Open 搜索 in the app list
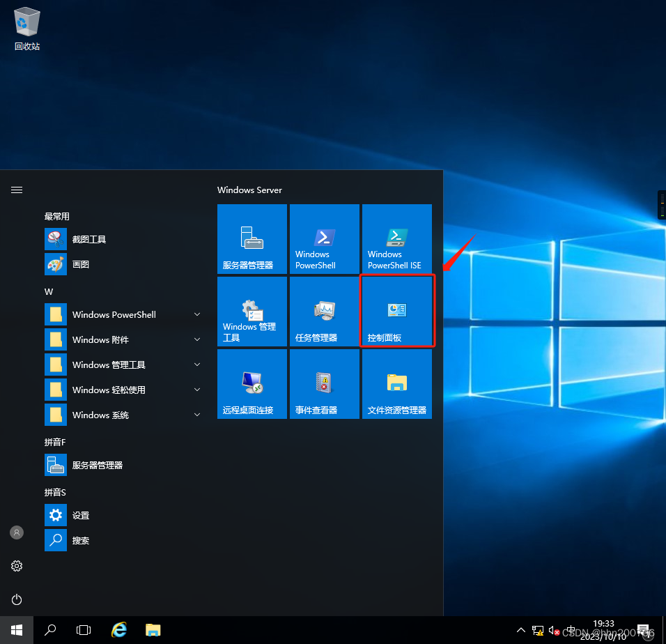This screenshot has height=644, width=666. [123, 540]
